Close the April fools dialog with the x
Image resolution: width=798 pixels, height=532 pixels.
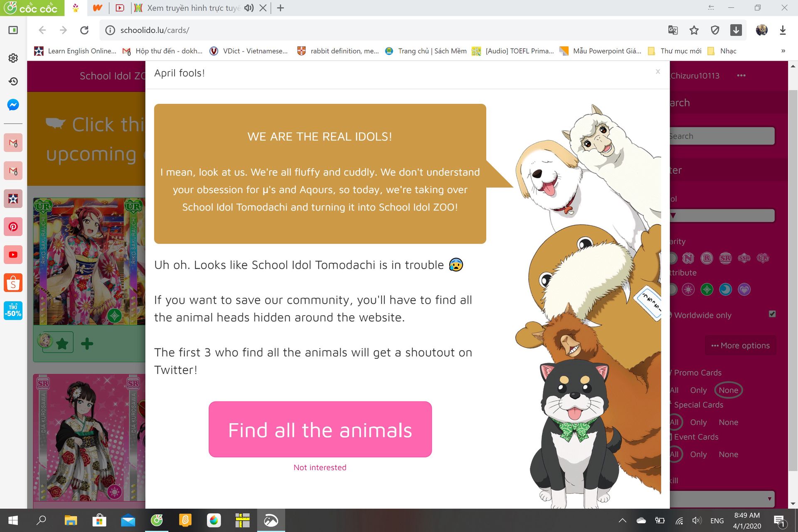coord(658,72)
